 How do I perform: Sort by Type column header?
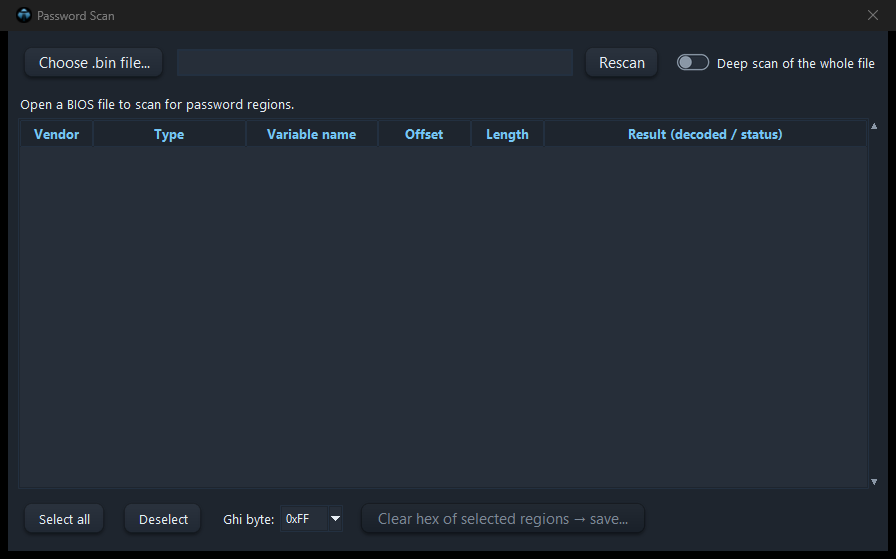coord(169,134)
